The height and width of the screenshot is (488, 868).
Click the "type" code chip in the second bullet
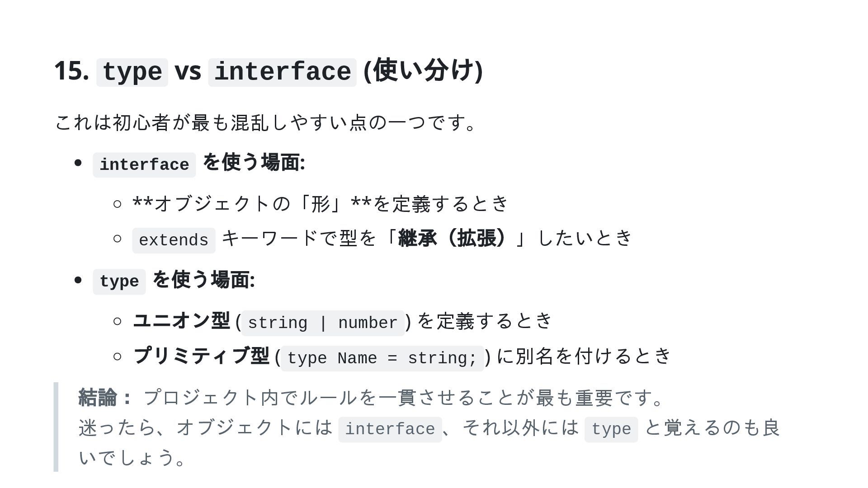coord(119,282)
